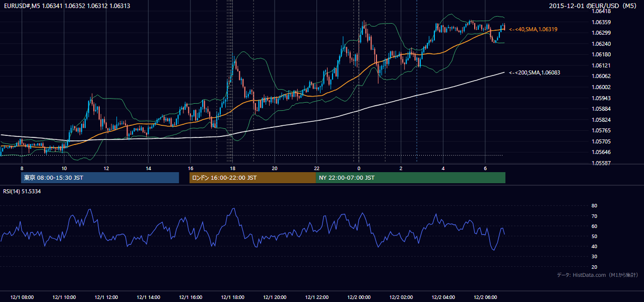Select the ロンドン 16:00-22:00 JST session bar
The width and height of the screenshot is (644, 302).
252,178
